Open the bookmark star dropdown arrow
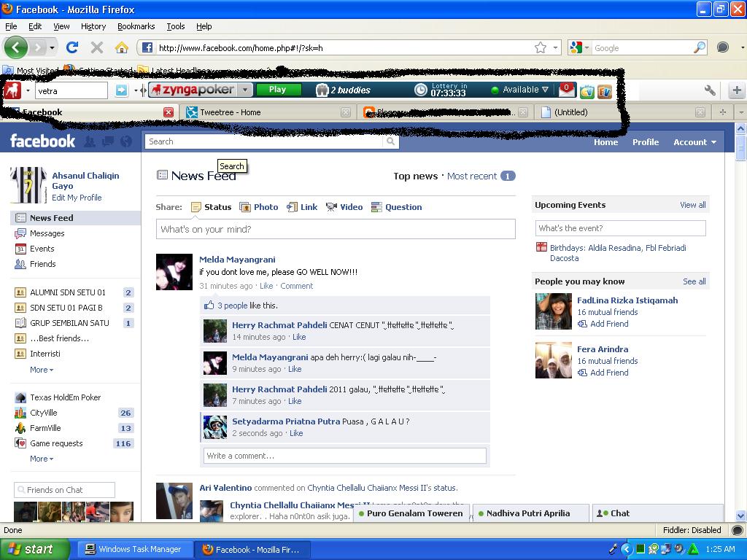This screenshot has height=560, width=747. point(555,47)
